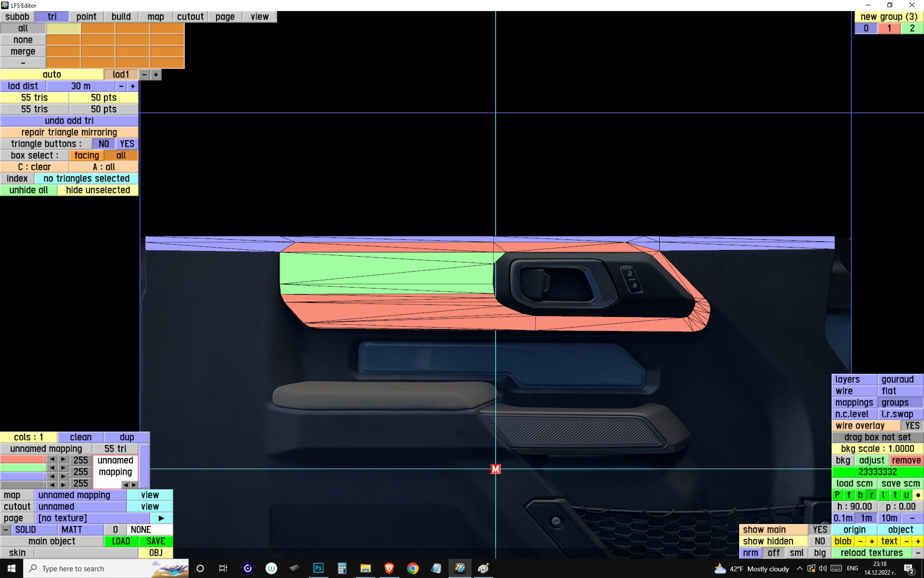
Task: Click the red color slider bar
Action: (23, 460)
